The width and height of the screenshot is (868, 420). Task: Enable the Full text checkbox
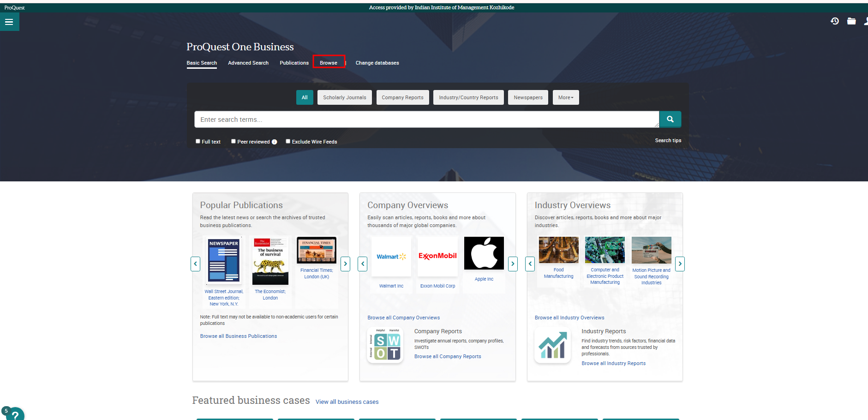pyautogui.click(x=198, y=142)
